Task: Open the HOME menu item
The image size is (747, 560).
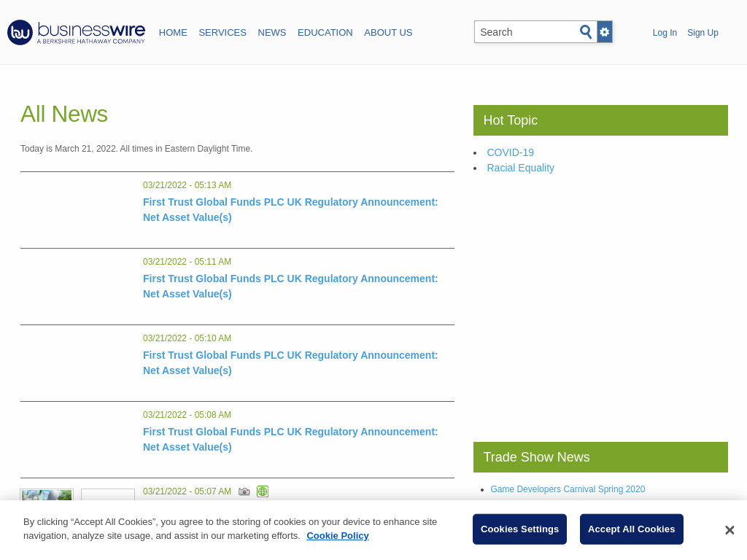Action: tap(173, 32)
